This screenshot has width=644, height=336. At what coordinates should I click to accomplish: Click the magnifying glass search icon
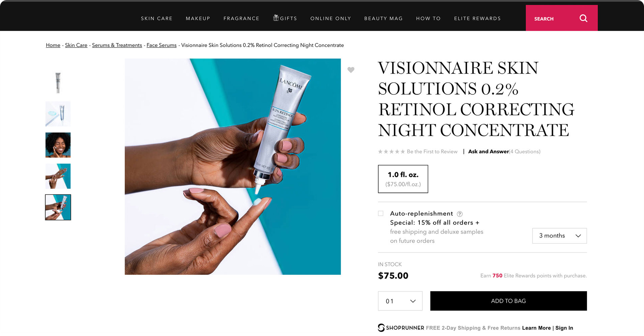pyautogui.click(x=583, y=18)
